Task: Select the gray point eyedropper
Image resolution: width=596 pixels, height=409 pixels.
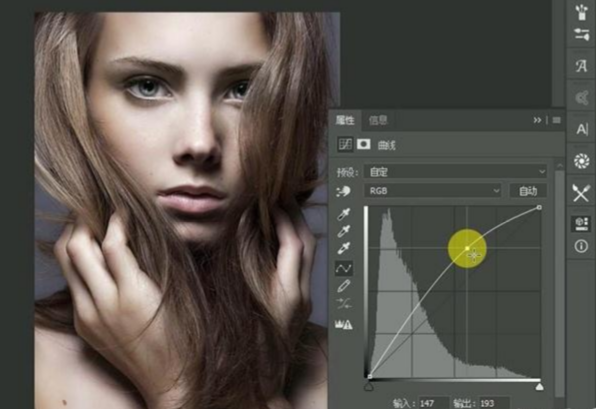Action: (344, 231)
